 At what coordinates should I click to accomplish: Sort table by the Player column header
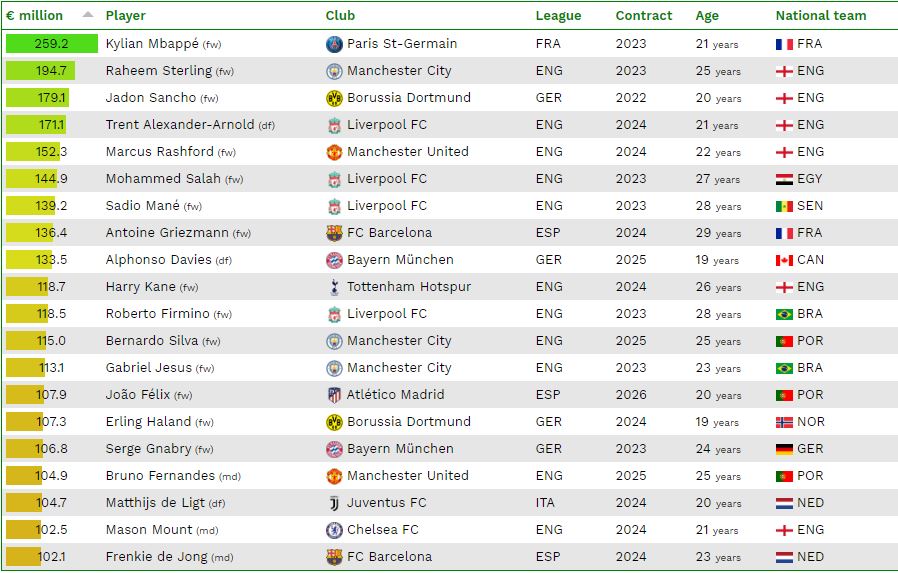(125, 15)
